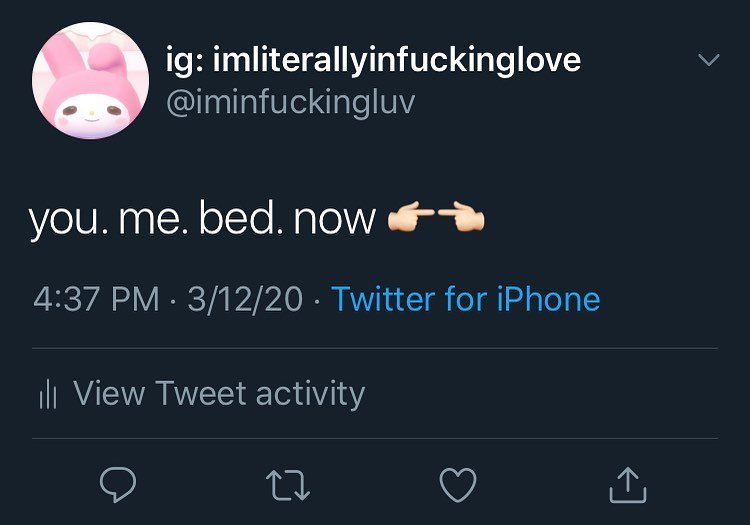Image resolution: width=750 pixels, height=525 pixels.
Task: Open the tweet options chevron menu
Action: tap(708, 60)
